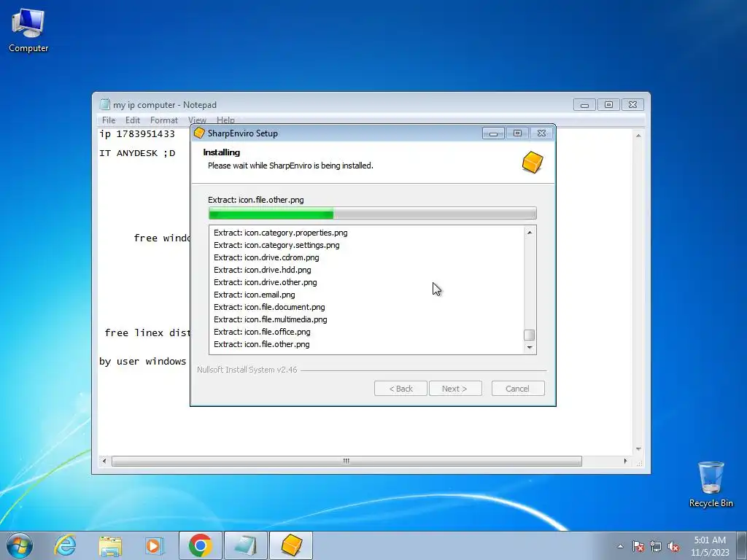Viewport: 747px width, 560px height.
Task: Click Notepad scroll right arrow
Action: coord(625,461)
